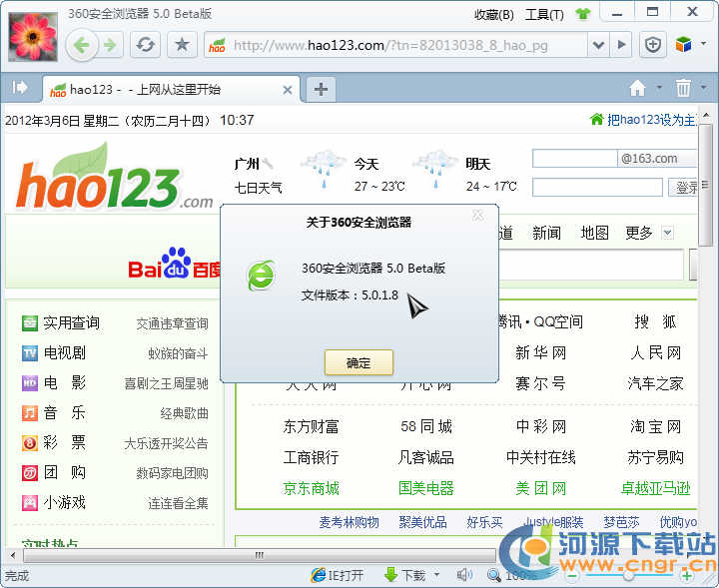Click the 团购 group-buy icon
The width and height of the screenshot is (719, 588).
coord(30,472)
